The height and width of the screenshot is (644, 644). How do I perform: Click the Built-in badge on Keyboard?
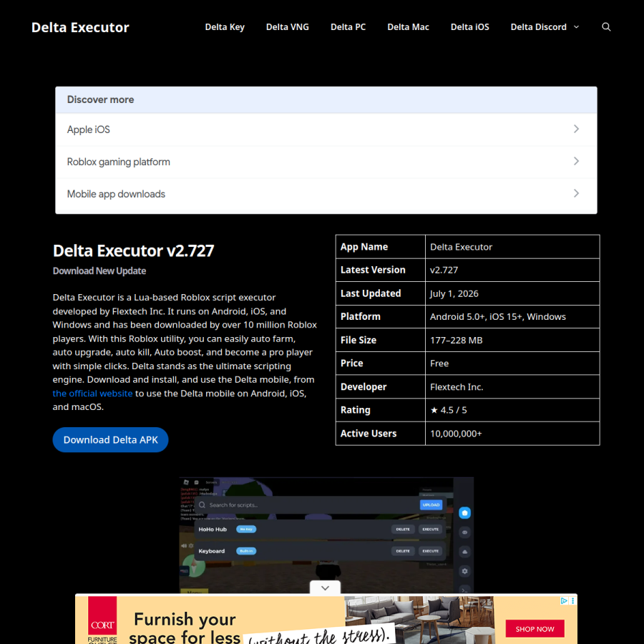(246, 551)
